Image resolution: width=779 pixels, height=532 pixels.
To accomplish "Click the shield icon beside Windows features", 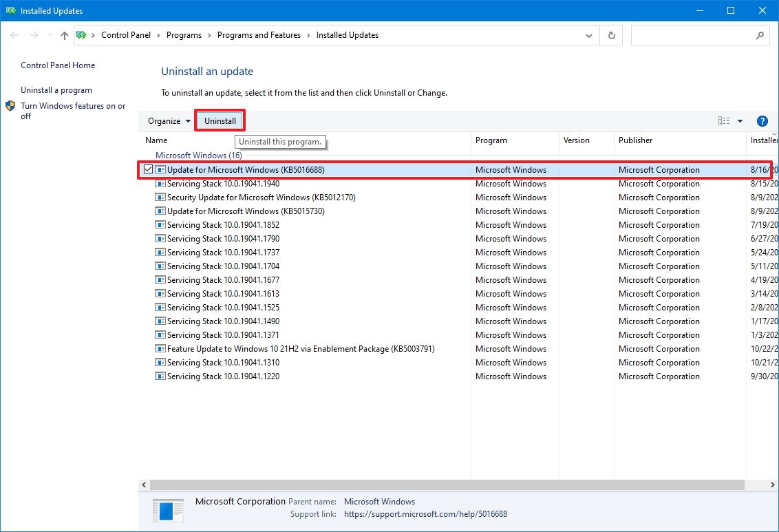I will pyautogui.click(x=10, y=106).
